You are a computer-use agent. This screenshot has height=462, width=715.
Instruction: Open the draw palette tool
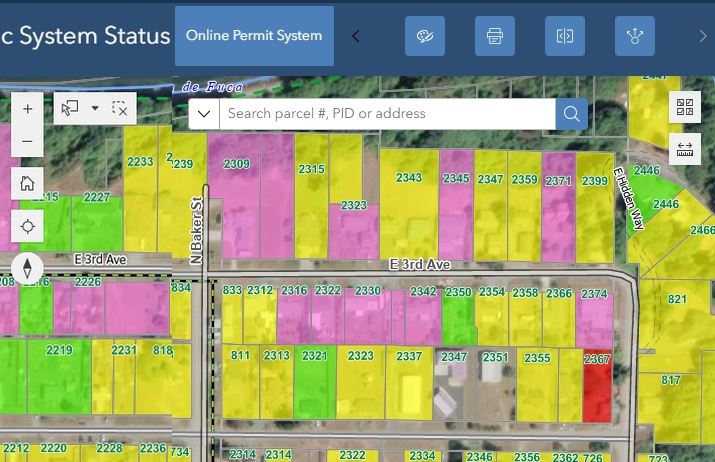click(425, 36)
